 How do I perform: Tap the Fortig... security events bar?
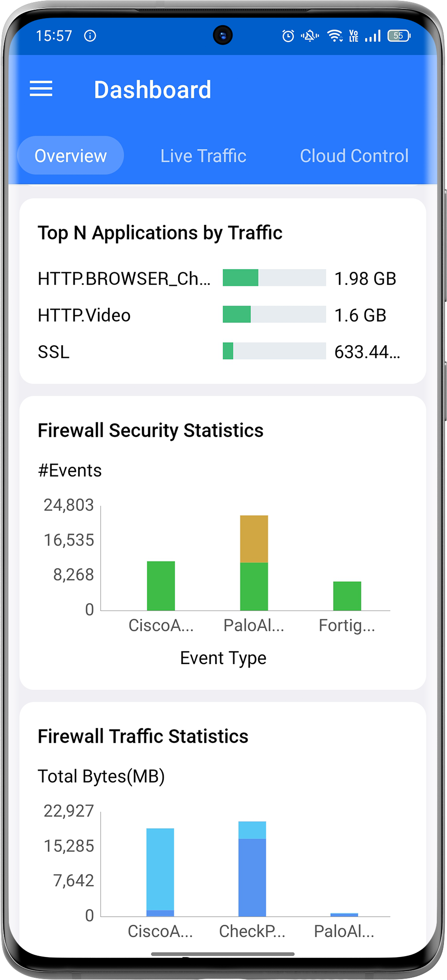click(347, 596)
